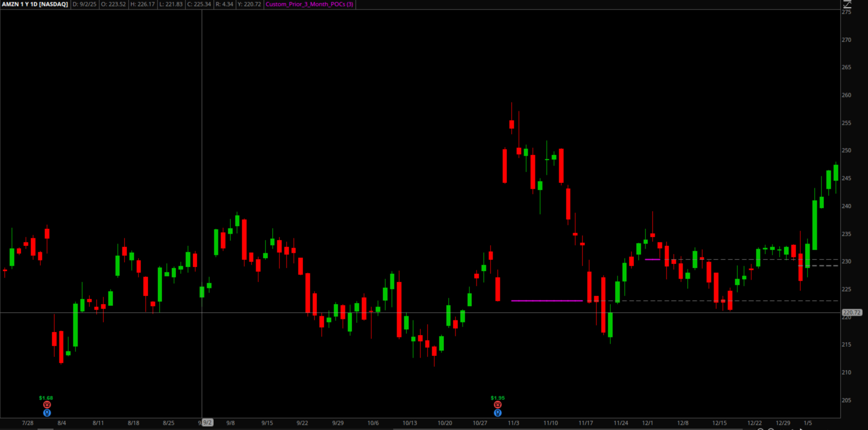Select the long magenta POC line
The height and width of the screenshot is (430, 868).
(546, 301)
